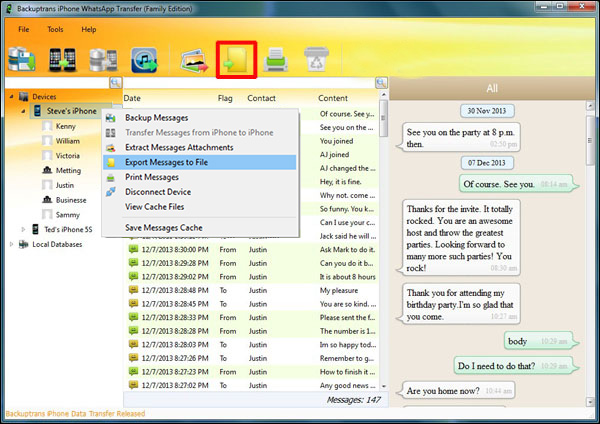Click the recycle bin toolbar icon
The width and height of the screenshot is (600, 424).
pyautogui.click(x=316, y=61)
